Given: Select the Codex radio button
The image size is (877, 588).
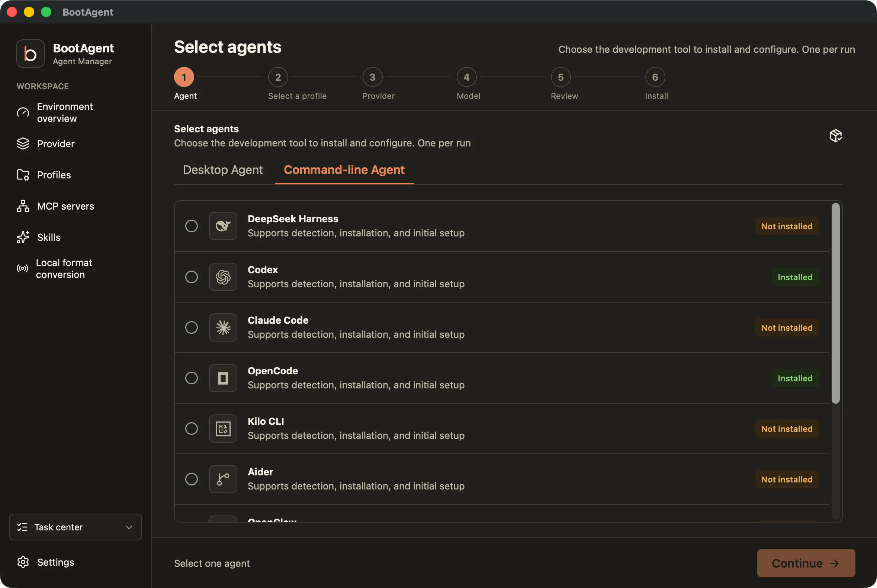Looking at the screenshot, I should (x=192, y=277).
